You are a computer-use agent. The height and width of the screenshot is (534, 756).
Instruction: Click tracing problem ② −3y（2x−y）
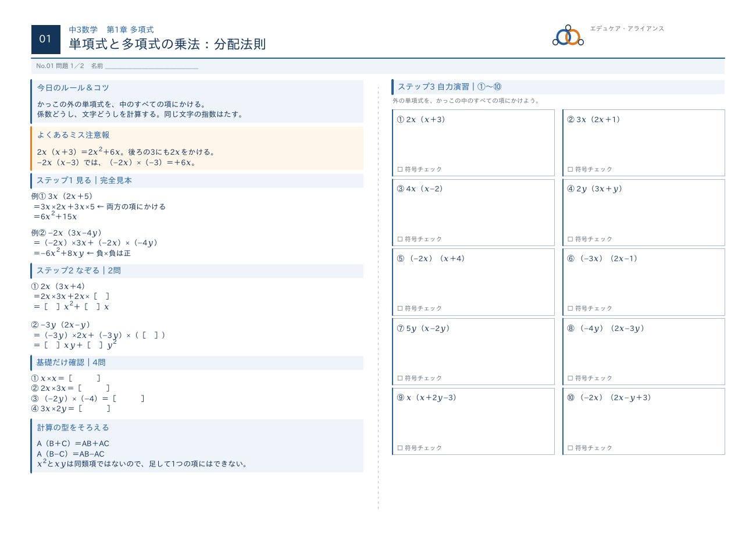tap(61, 325)
